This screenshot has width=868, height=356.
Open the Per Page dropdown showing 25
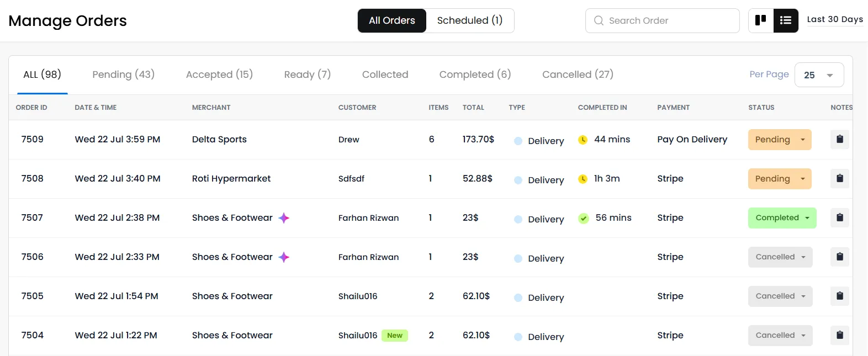click(x=819, y=75)
